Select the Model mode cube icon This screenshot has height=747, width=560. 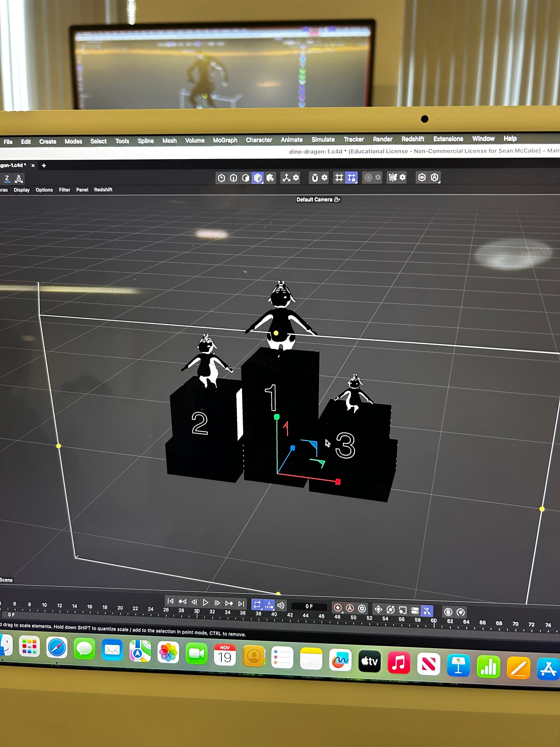pyautogui.click(x=258, y=178)
